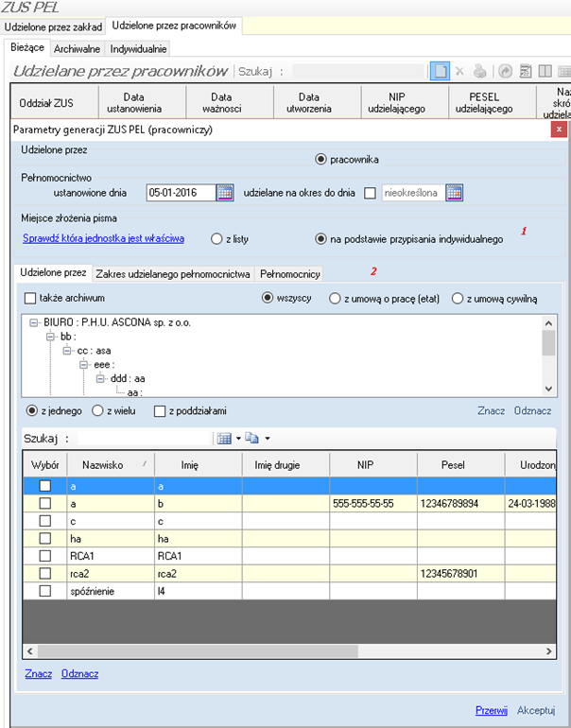571x728 pixels.
Task: Select the 'wszyscy' radio option
Action: [267, 298]
